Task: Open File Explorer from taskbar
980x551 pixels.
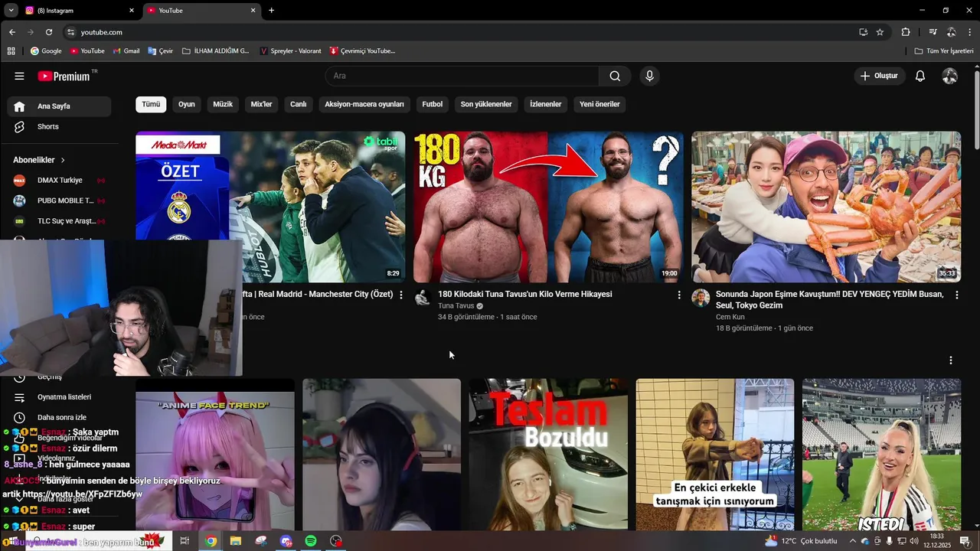Action: click(236, 541)
